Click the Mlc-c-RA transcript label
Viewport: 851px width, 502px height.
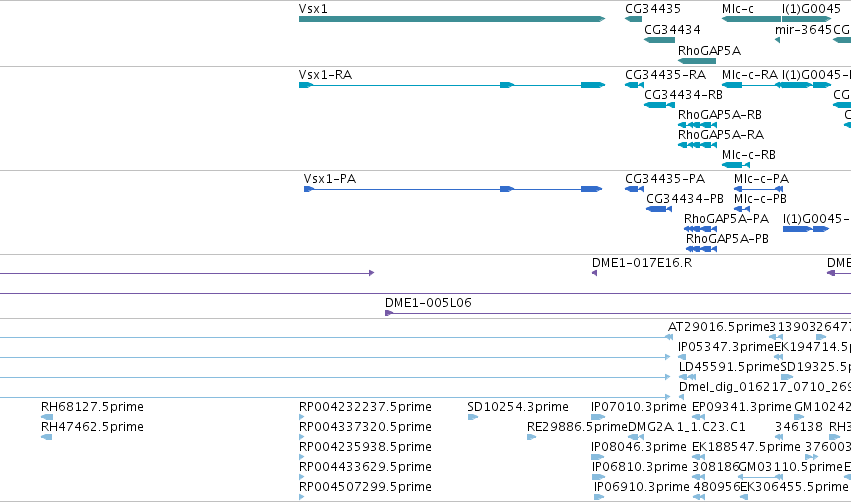click(x=750, y=74)
